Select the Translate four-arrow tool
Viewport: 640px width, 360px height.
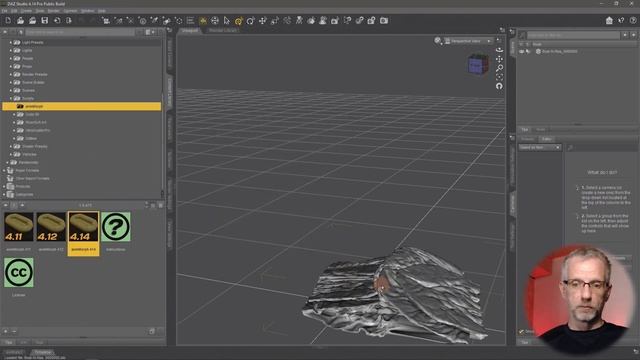(x=262, y=20)
